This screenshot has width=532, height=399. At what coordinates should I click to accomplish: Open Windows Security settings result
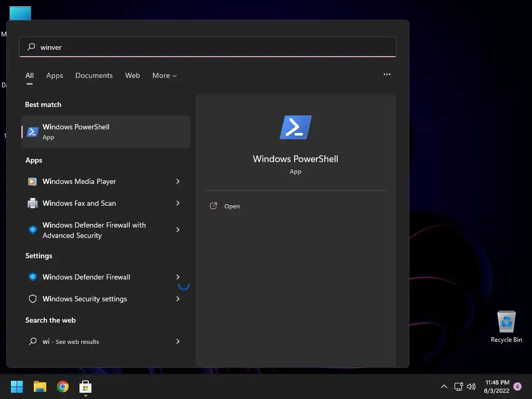(105, 299)
